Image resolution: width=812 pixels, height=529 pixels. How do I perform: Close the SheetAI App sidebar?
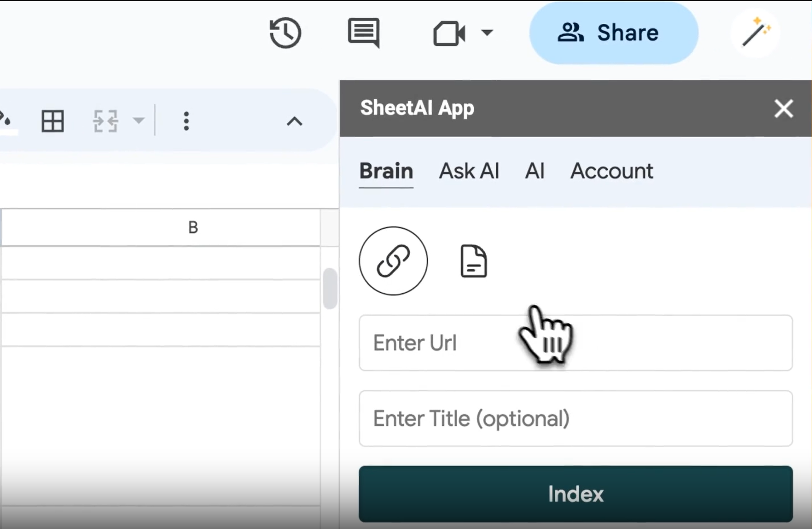(x=783, y=108)
